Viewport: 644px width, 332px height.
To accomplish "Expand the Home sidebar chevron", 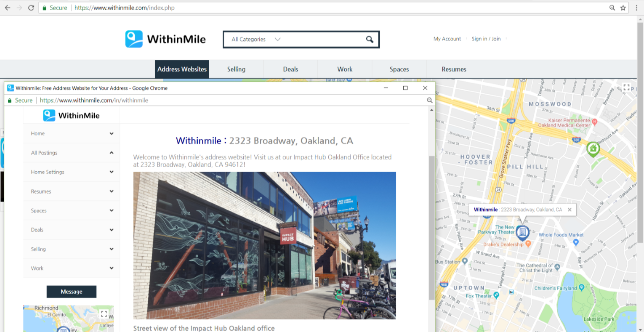I will point(112,133).
